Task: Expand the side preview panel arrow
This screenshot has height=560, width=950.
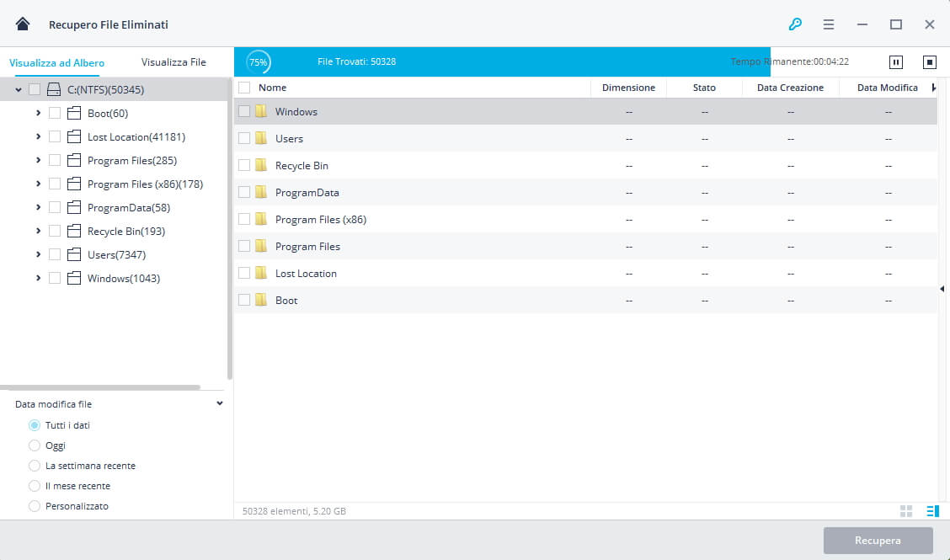Action: point(942,289)
